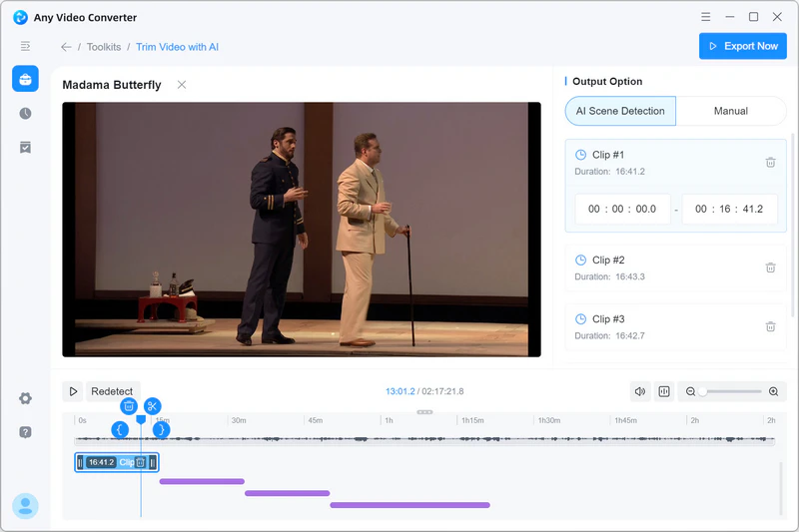
Task: Click Clip #1 start time field
Action: tap(622, 209)
